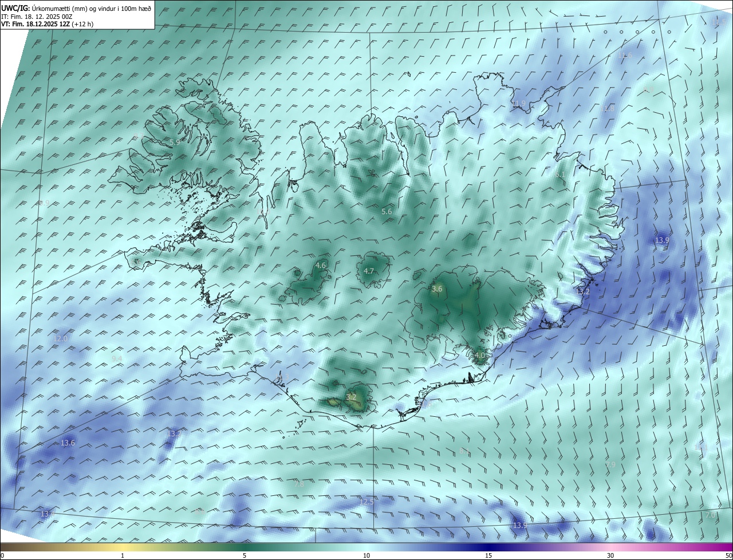The width and height of the screenshot is (733, 560).
Task: Click the 13.6 value label
Action: [68, 443]
